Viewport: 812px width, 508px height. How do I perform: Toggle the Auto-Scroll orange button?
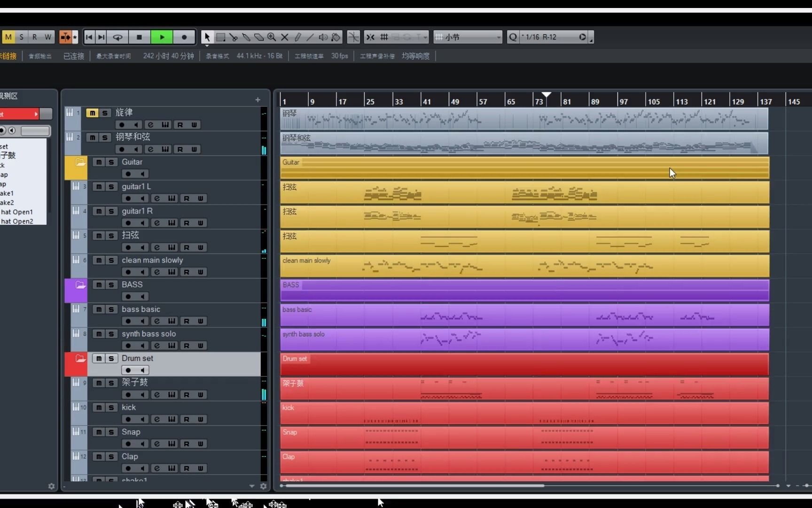tap(65, 37)
